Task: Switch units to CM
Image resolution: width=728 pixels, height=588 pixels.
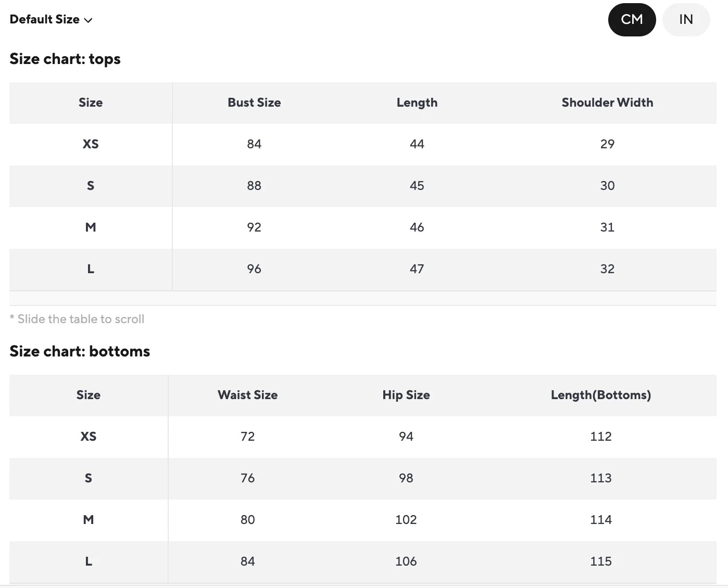Action: (x=632, y=20)
